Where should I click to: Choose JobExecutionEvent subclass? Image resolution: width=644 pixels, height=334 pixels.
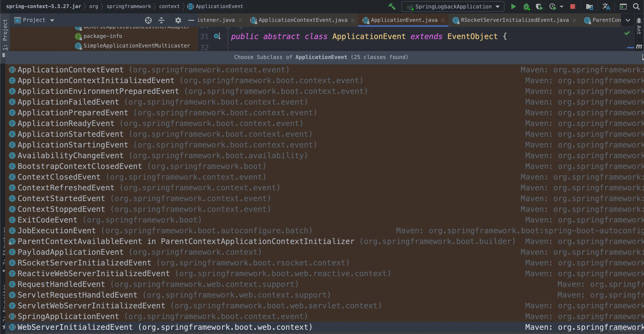[x=324, y=231]
